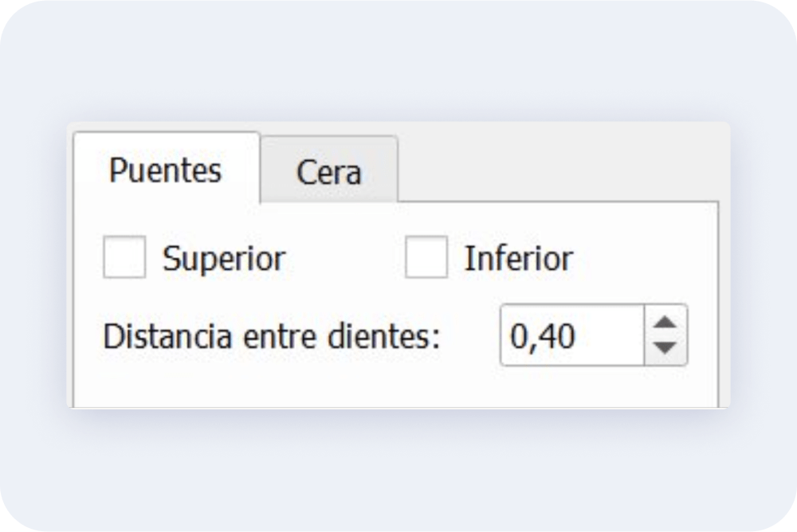Image resolution: width=797 pixels, height=532 pixels.
Task: Lower the tooth distance spinner value
Action: [665, 349]
